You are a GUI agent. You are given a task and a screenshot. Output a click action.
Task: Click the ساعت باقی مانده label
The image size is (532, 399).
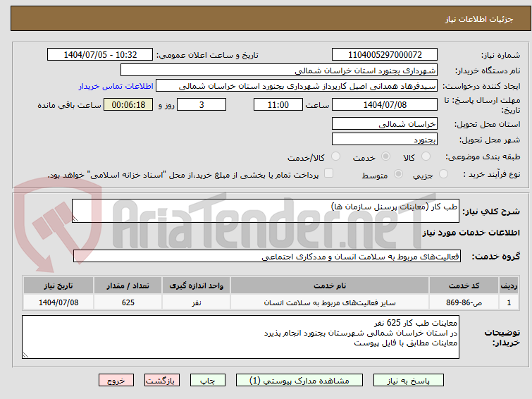[x=69, y=105]
